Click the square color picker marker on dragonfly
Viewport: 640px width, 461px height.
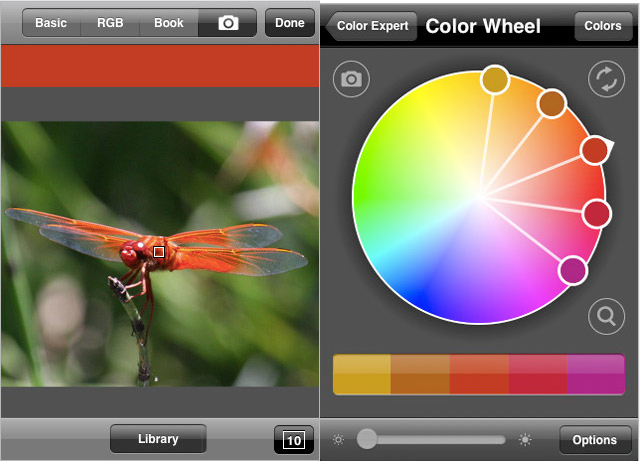(x=159, y=252)
